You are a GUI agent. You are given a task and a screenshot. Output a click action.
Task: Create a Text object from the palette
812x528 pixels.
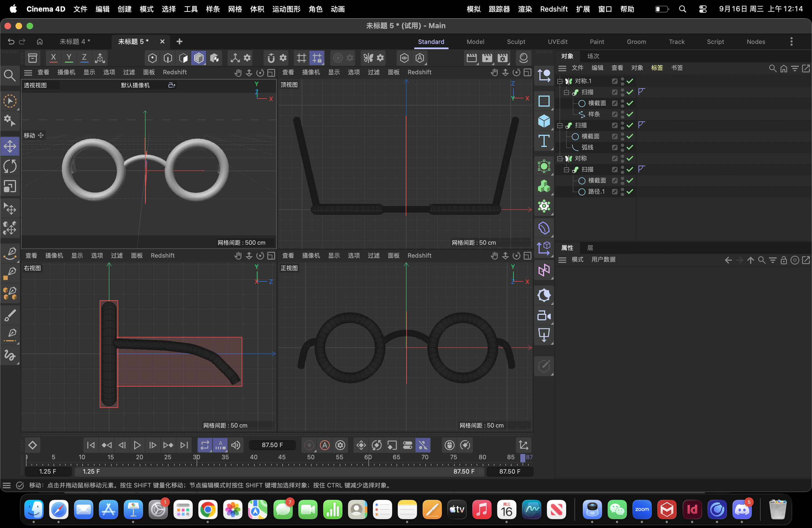click(x=544, y=141)
